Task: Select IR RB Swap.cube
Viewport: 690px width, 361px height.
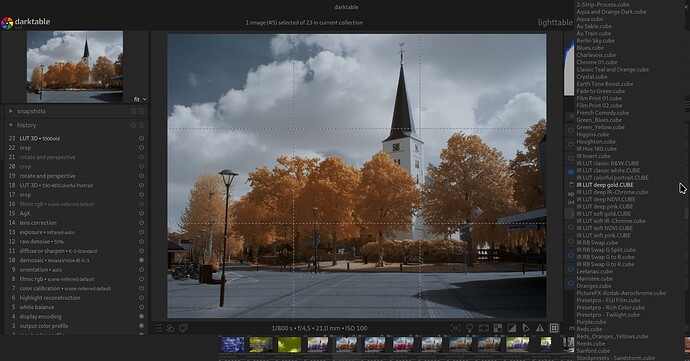Action: [x=597, y=243]
